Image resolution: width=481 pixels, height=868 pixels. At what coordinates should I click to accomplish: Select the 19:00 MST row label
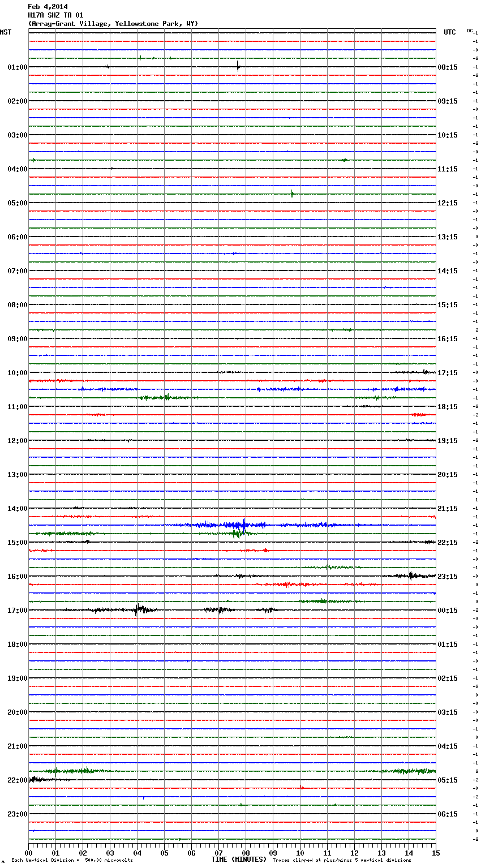click(17, 678)
